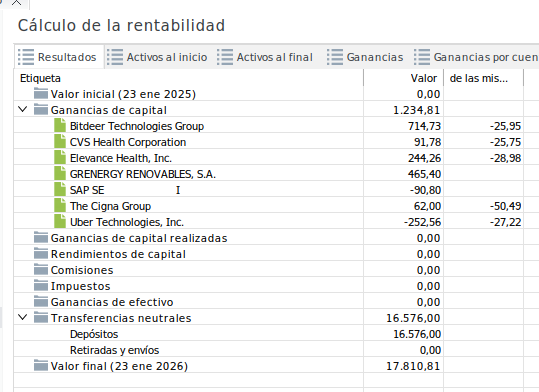This screenshot has width=539, height=392.
Task: Click the Valor final folder icon
Action: coord(41,366)
